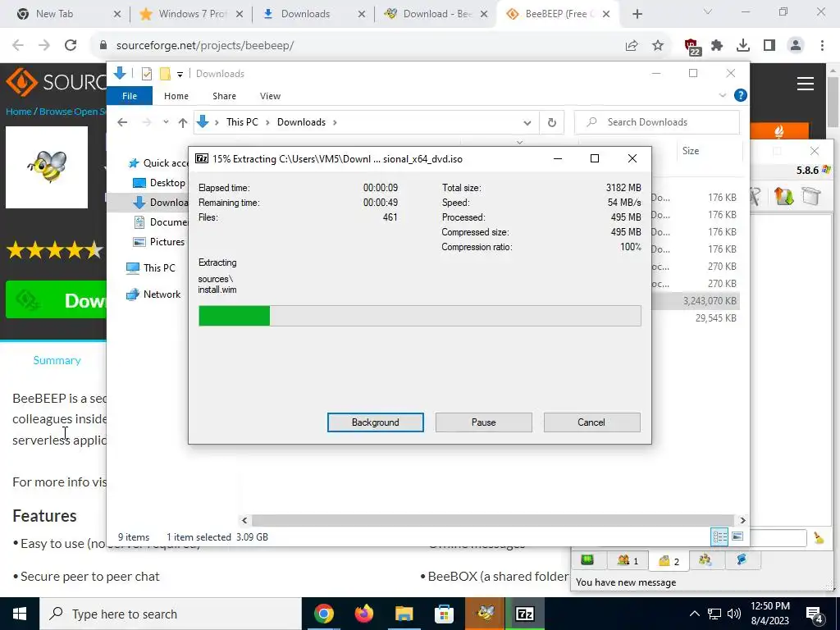Open BeeBEEP groups tab
Image resolution: width=840 pixels, height=630 pixels.
click(x=705, y=560)
